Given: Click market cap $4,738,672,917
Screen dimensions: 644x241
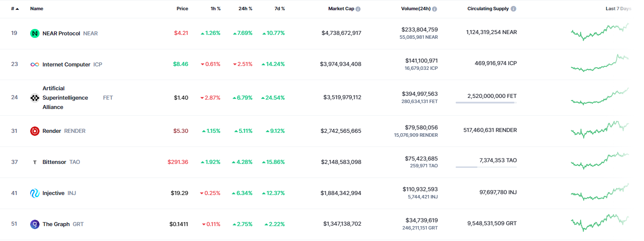Looking at the screenshot, I should click(341, 33).
